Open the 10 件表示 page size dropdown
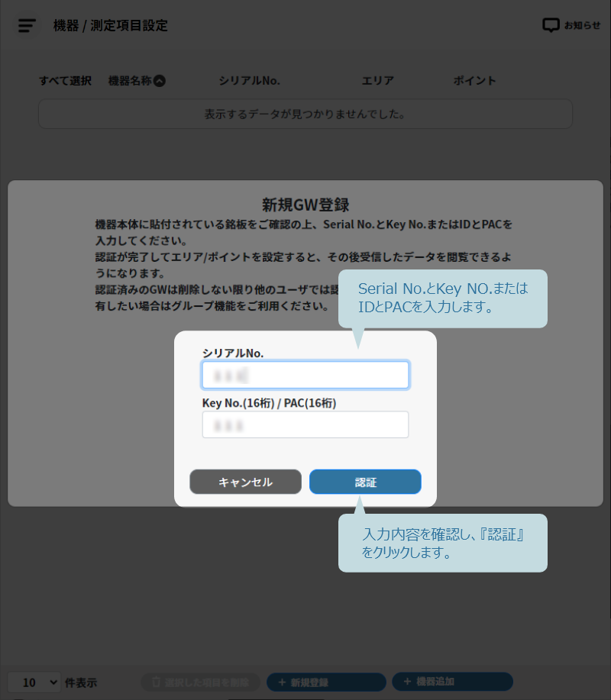Viewport: 611px width, 700px height. 34,682
